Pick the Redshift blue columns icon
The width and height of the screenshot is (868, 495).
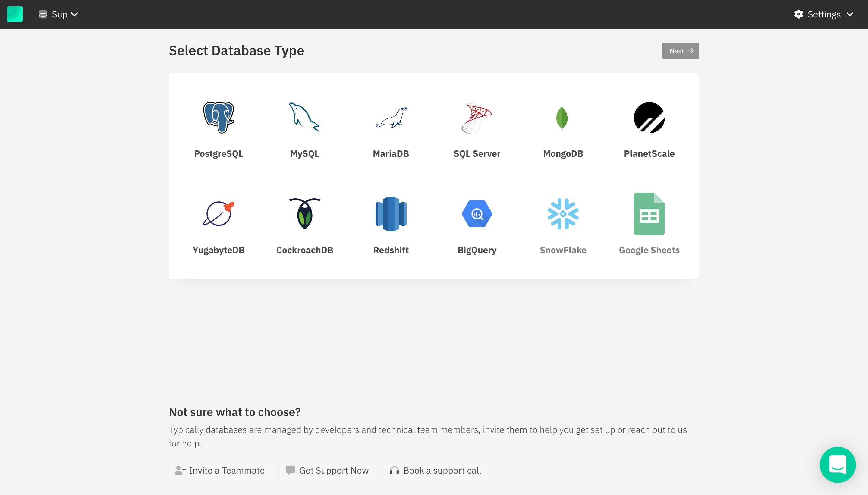391,213
